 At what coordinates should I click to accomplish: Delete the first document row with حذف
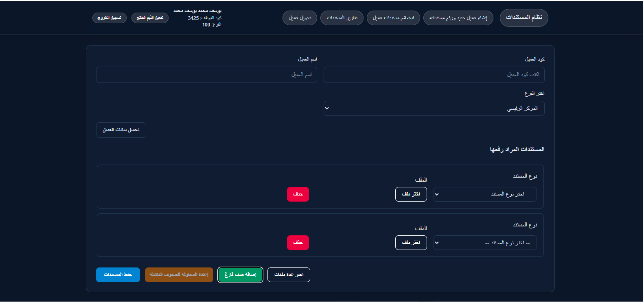298,194
